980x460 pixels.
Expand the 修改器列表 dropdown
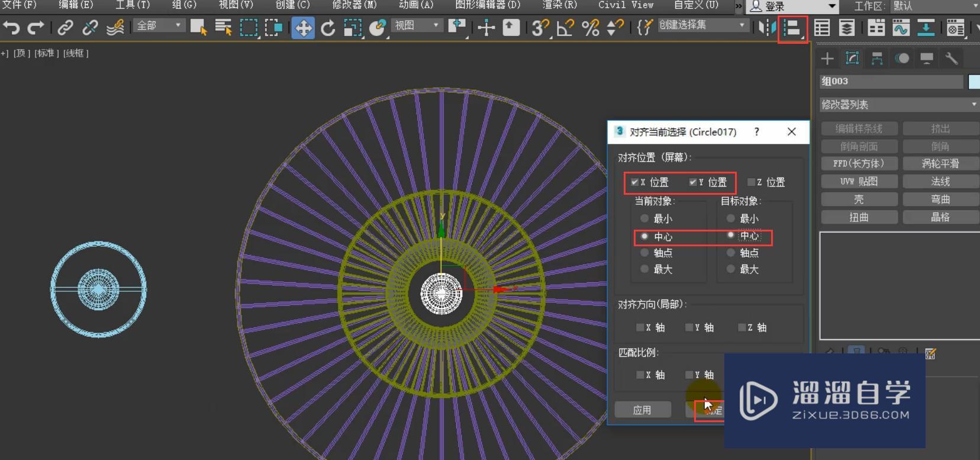(x=898, y=104)
